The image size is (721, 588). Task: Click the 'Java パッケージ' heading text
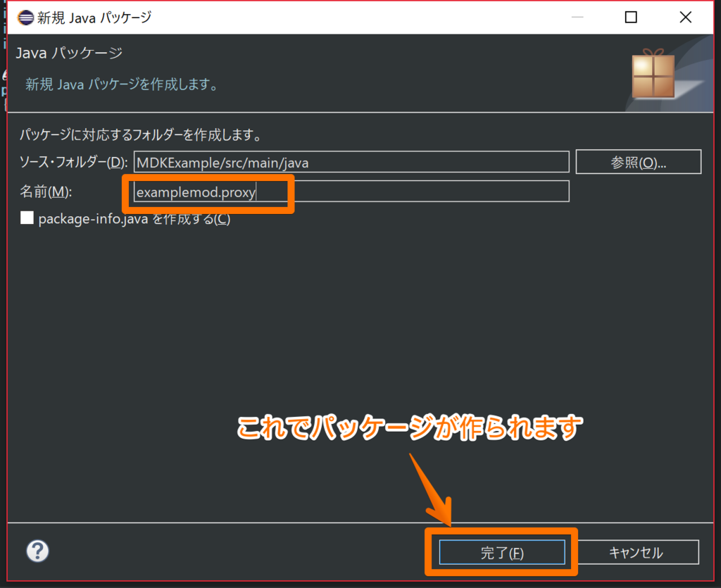70,53
